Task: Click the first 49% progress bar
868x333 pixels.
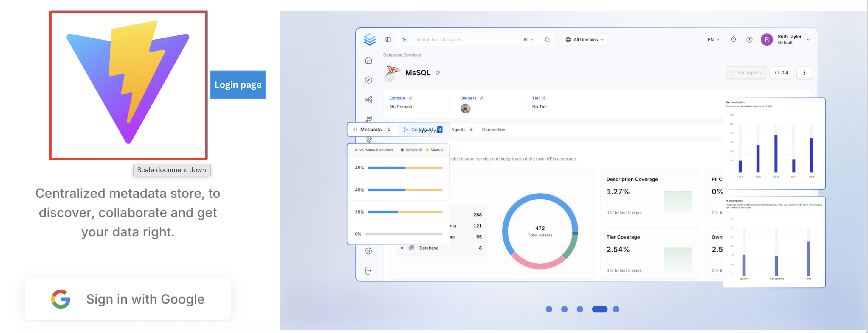Action: (x=405, y=168)
